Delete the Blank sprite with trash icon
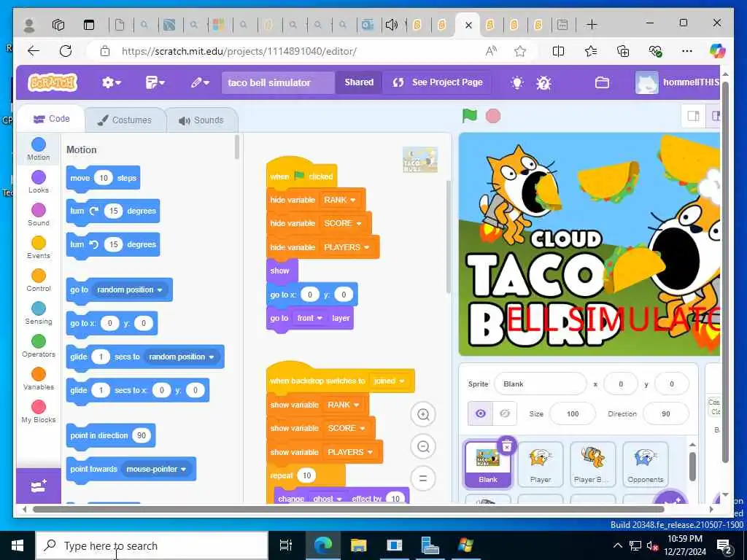Viewport: 747px width, 560px height. coord(507,446)
